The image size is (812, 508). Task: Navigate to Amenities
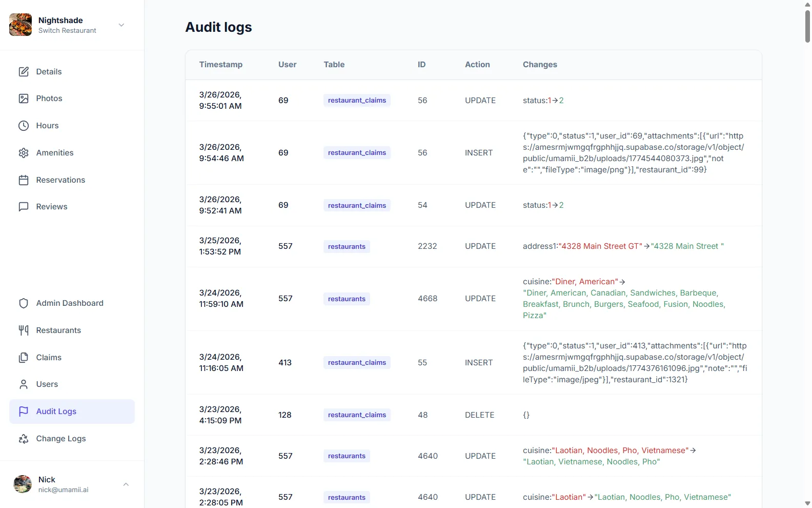(x=72, y=153)
